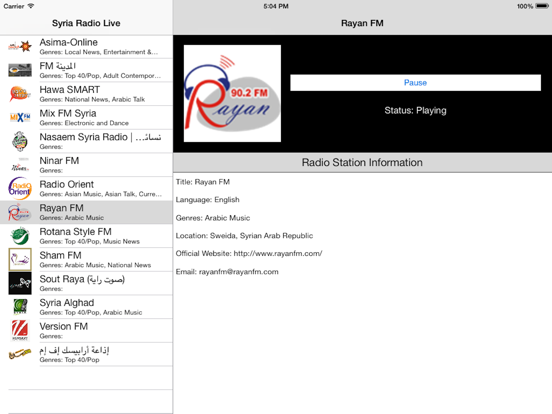Select the Mix FM Syria title
Image resolution: width=552 pixels, height=414 pixels.
[68, 113]
